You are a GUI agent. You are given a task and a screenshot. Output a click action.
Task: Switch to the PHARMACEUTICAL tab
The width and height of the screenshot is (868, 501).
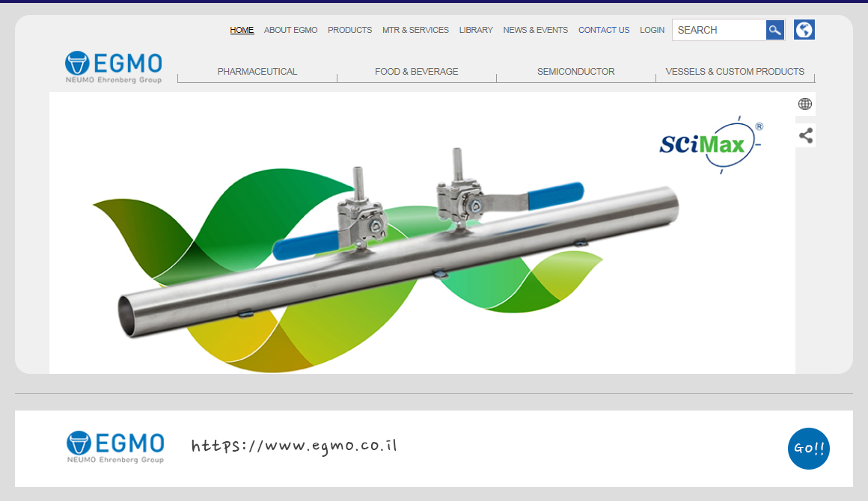coord(257,72)
